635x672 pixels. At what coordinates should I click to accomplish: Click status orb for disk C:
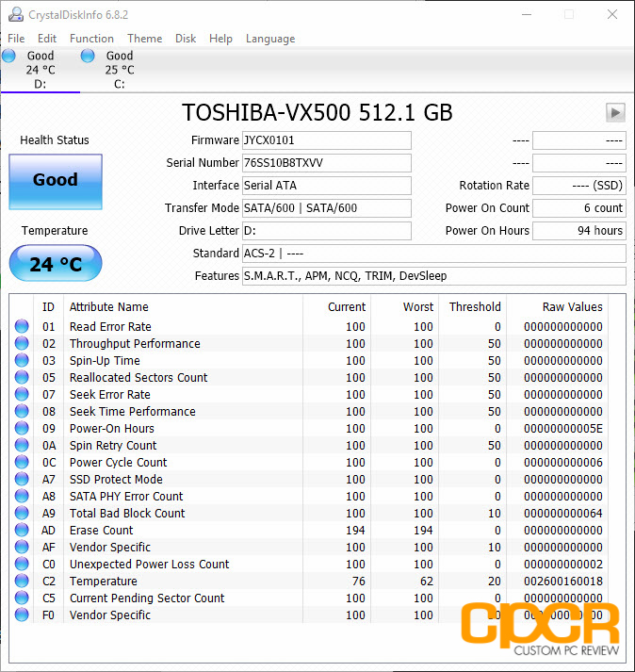88,57
